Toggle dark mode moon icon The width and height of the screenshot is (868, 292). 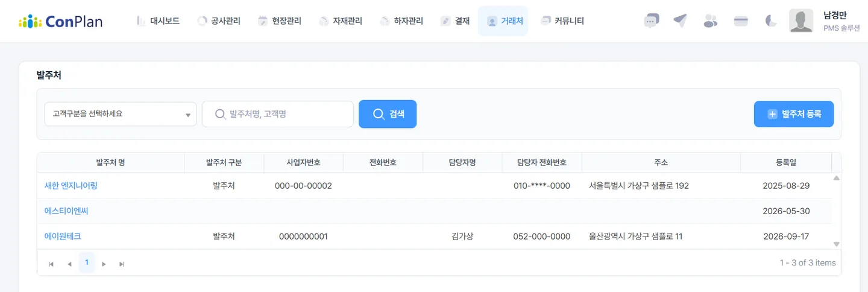[x=771, y=21]
